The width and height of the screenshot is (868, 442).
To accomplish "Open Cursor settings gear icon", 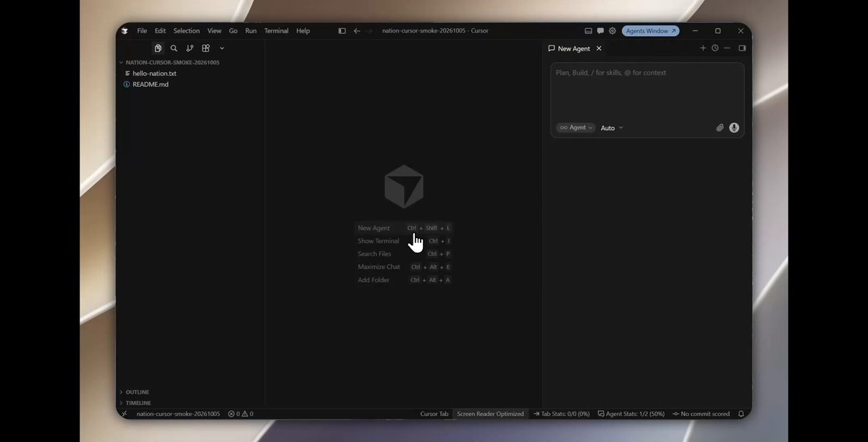I will click(x=612, y=31).
